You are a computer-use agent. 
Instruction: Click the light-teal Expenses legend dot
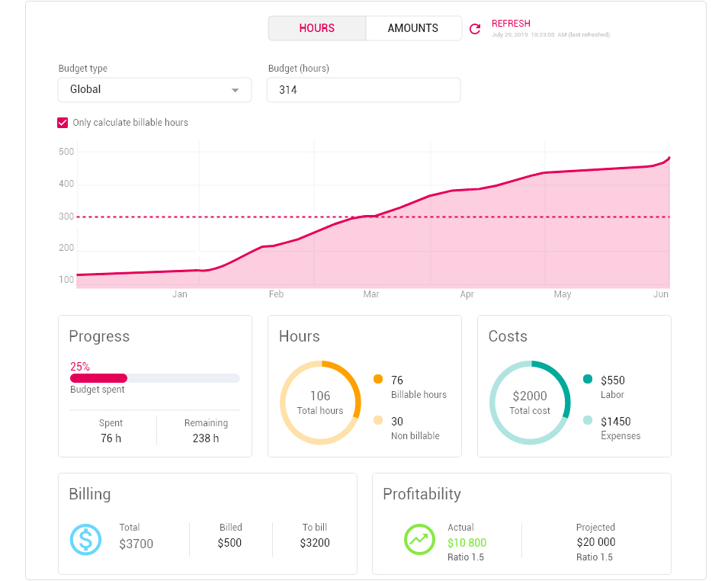click(x=588, y=420)
